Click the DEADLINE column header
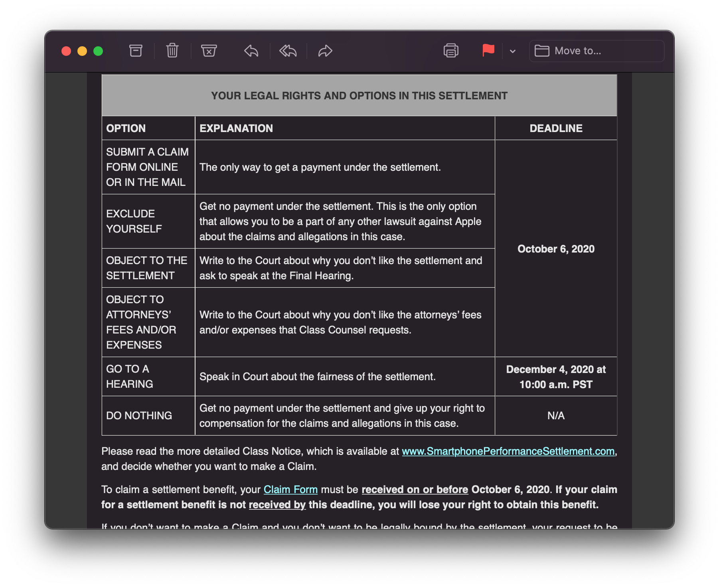This screenshot has height=588, width=719. [556, 128]
